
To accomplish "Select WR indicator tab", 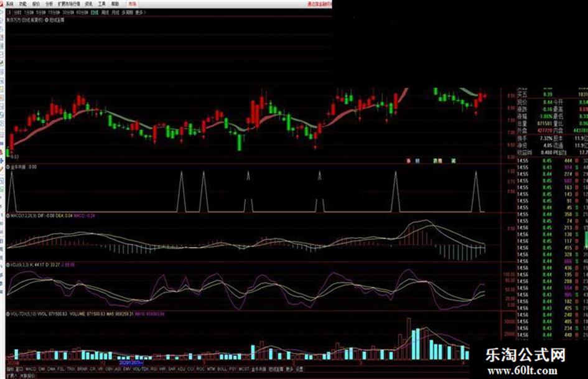I will tap(162, 369).
